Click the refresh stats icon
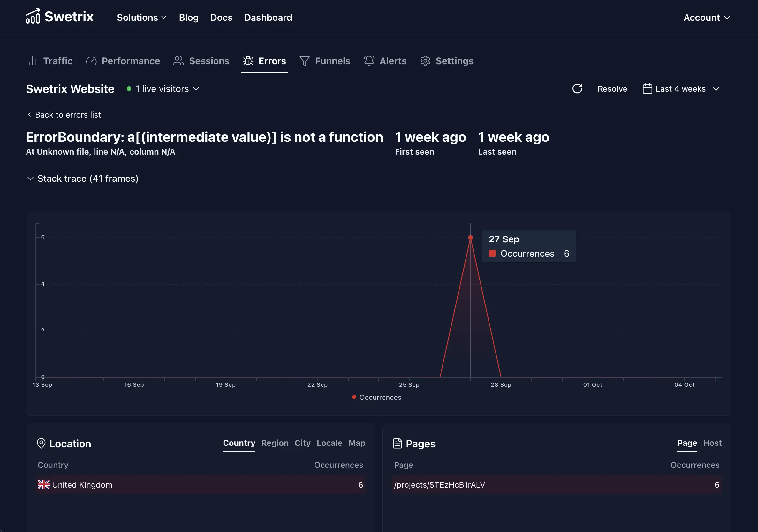Screen dimensions: 758x532 [x=577, y=88]
